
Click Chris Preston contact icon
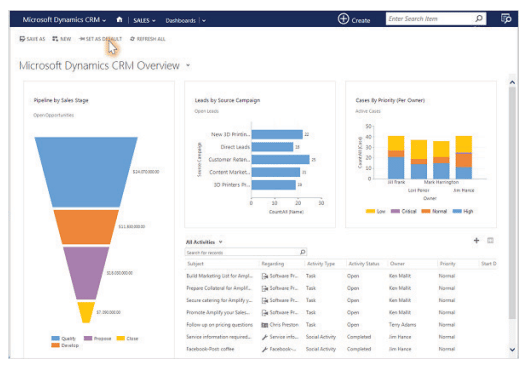[x=265, y=325]
